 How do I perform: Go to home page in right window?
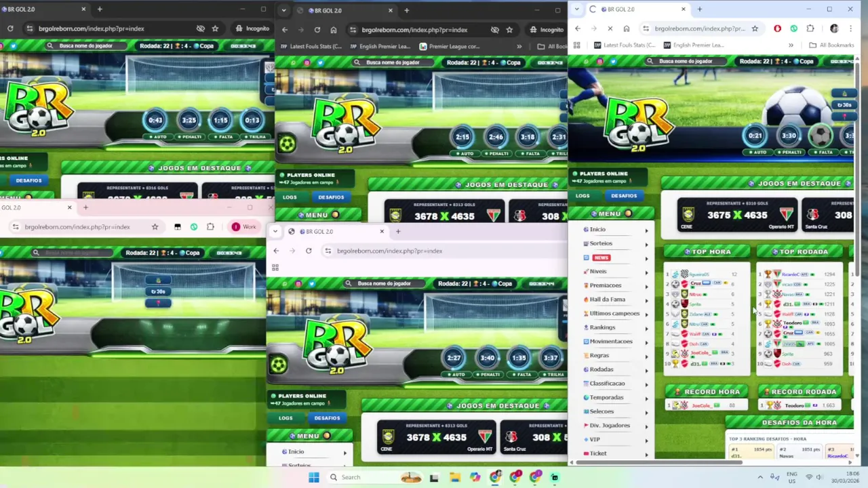[x=626, y=28]
